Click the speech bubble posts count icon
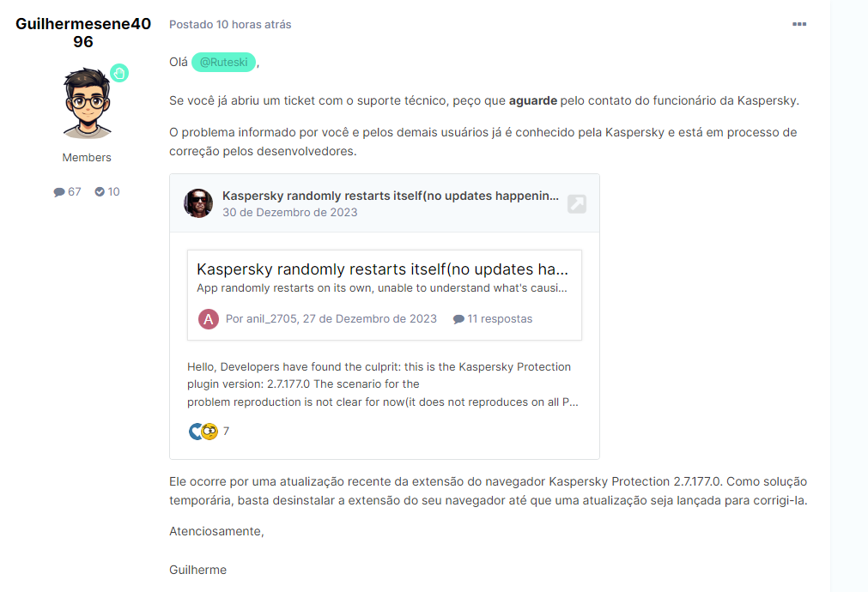868x592 pixels. [x=59, y=192]
